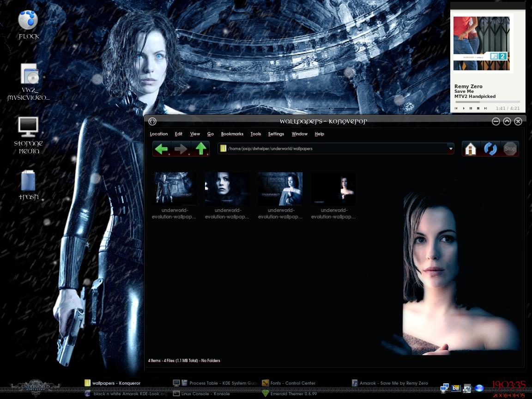Open the Location menu

(159, 133)
